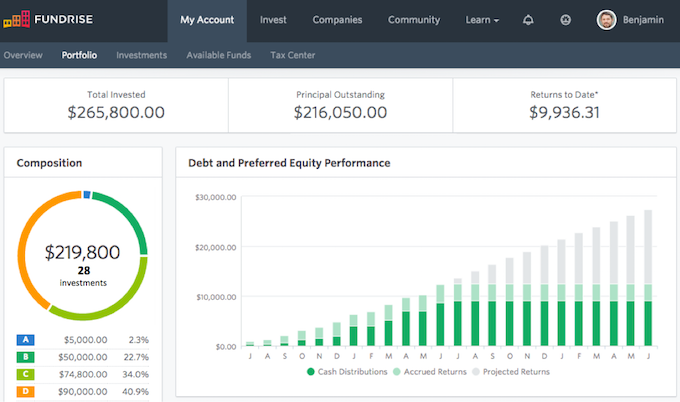Viewport: 680px width, 402px height.
Task: Switch to the Investments tab
Action: coord(141,55)
